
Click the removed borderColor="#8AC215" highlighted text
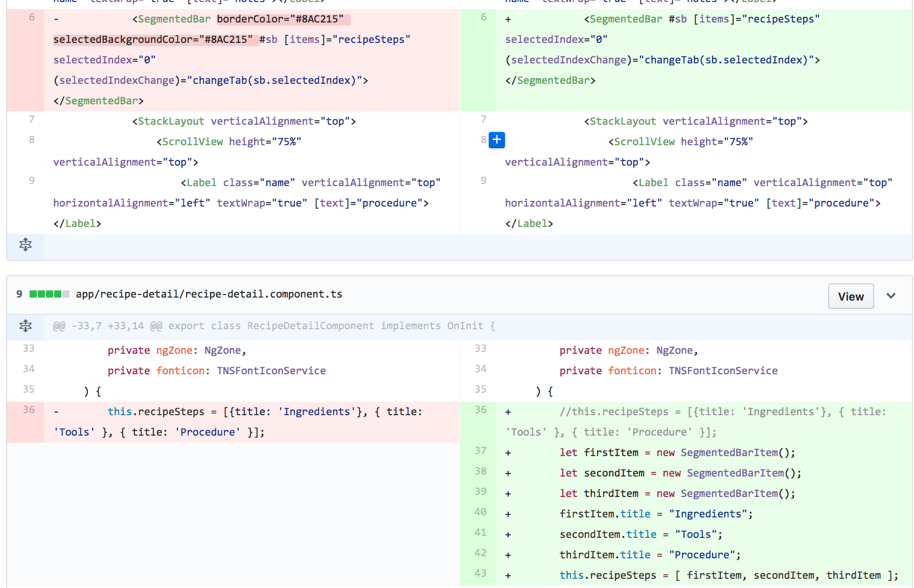(x=280, y=19)
